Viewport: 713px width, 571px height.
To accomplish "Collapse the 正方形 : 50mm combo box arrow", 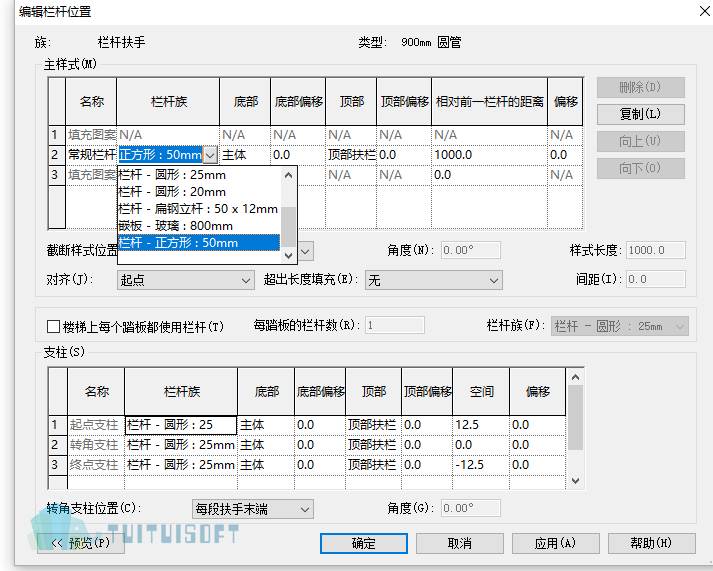I will 210,155.
